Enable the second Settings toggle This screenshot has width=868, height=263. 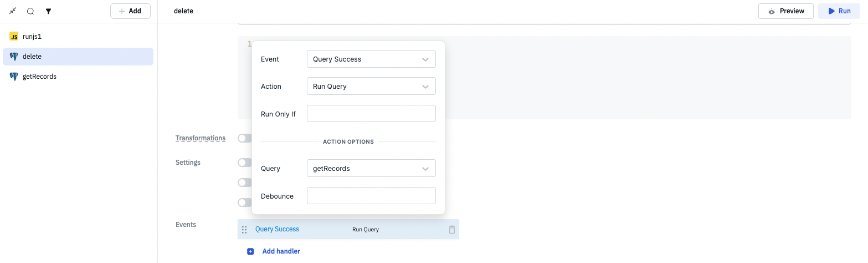(x=244, y=183)
